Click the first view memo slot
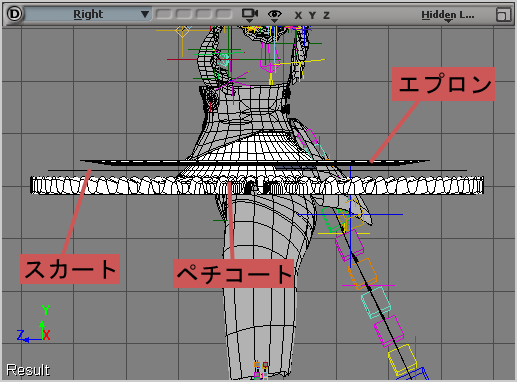The width and height of the screenshot is (517, 382). pos(164,14)
